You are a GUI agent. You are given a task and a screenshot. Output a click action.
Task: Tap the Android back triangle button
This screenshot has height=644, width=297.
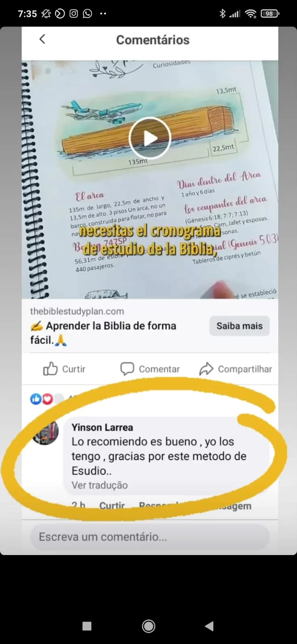click(209, 626)
